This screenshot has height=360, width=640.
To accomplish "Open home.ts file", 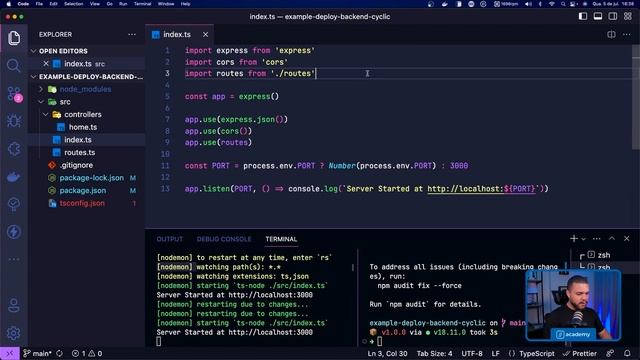I will tap(83, 127).
